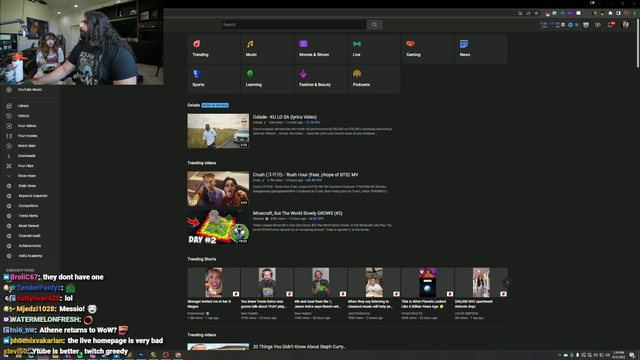The image size is (640, 360).
Task: Open the browser three-dot menu
Action: coord(635,13)
